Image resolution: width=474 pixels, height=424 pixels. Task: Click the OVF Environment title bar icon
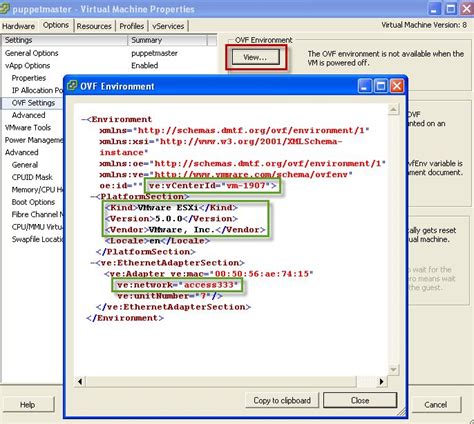[x=72, y=86]
